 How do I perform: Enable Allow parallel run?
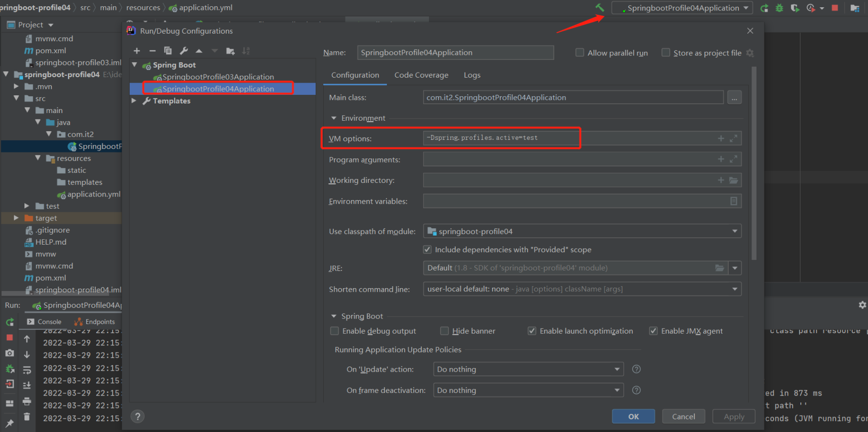click(x=580, y=53)
